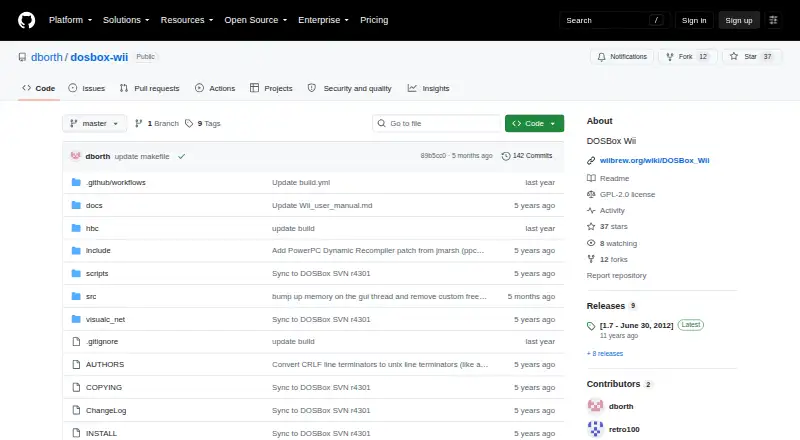Viewport: 800px width, 440px height.
Task: Open the Open Source menu
Action: click(x=256, y=20)
